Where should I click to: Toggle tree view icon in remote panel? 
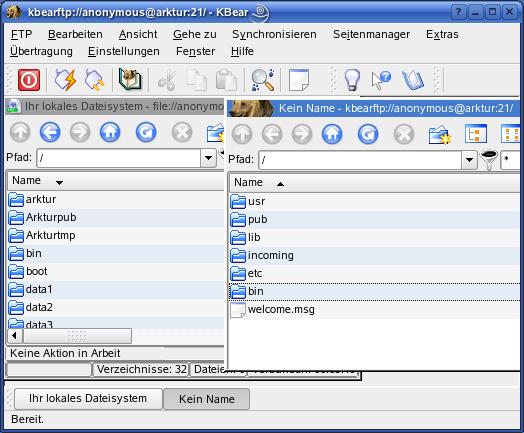point(476,134)
